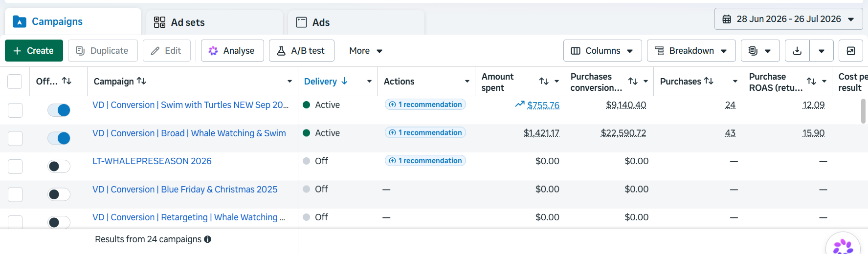This screenshot has width=868, height=254.
Task: View recommendation for Broad Whale Watching
Action: tap(425, 133)
